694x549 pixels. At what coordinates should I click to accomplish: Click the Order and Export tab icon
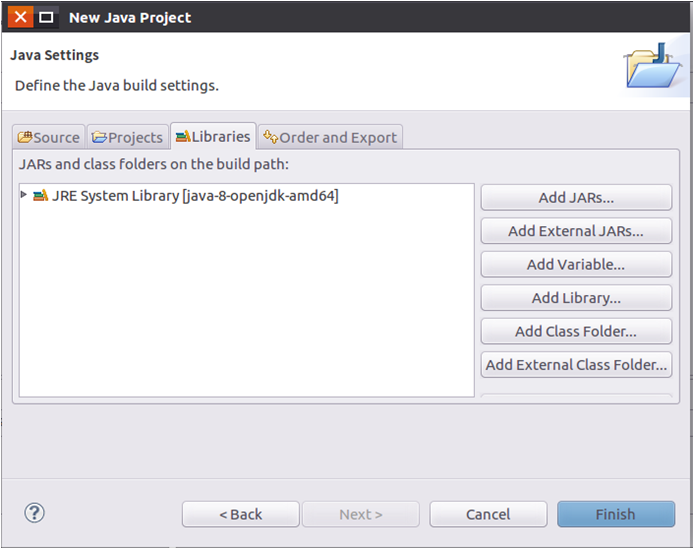point(270,137)
